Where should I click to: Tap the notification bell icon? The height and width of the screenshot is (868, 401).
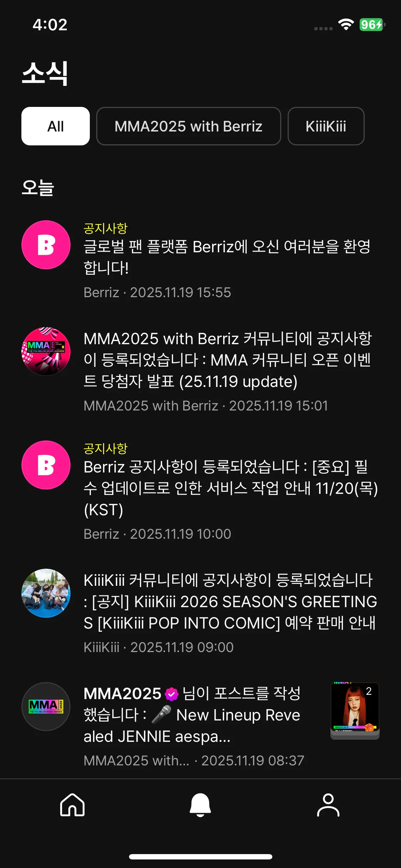point(200,805)
